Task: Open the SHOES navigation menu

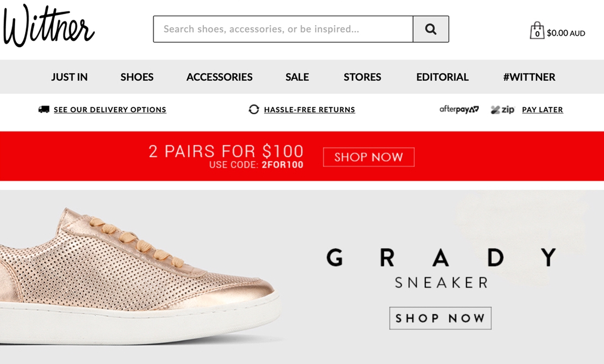Action: click(137, 77)
